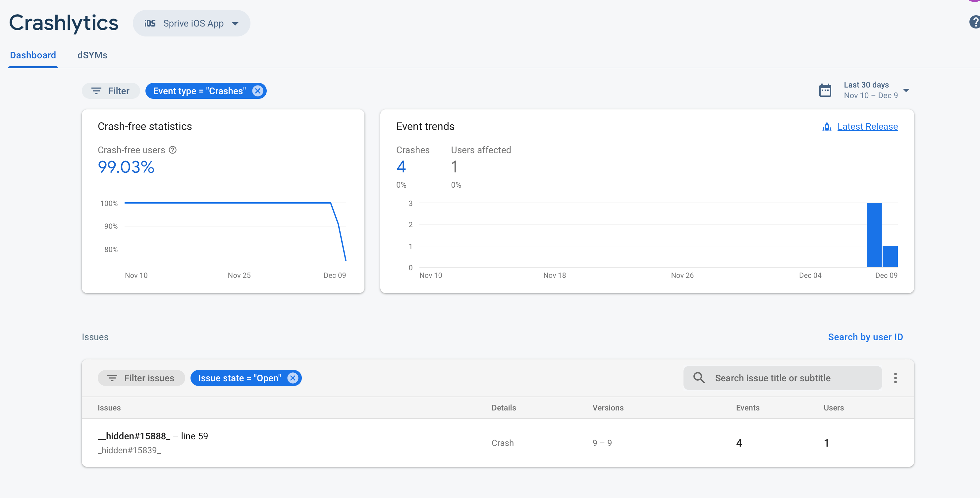Click the 99.03% crash-free users value
Screen dimensions: 980x498
pos(126,167)
